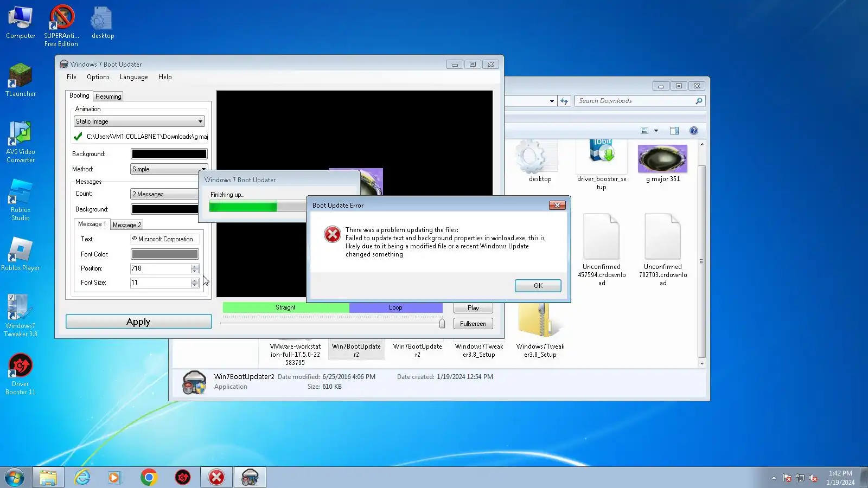Switch to Windows 7 Boot Updater taskbar item
The height and width of the screenshot is (488, 868).
click(x=250, y=477)
